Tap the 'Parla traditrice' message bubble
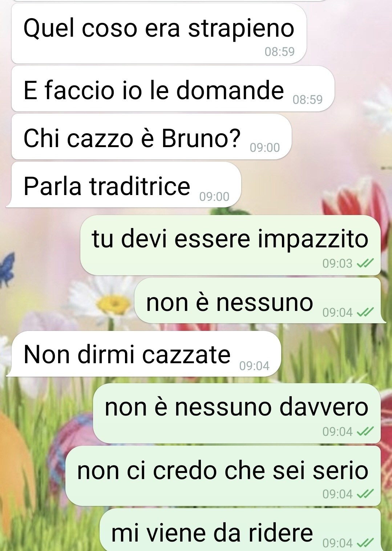 click(x=124, y=185)
